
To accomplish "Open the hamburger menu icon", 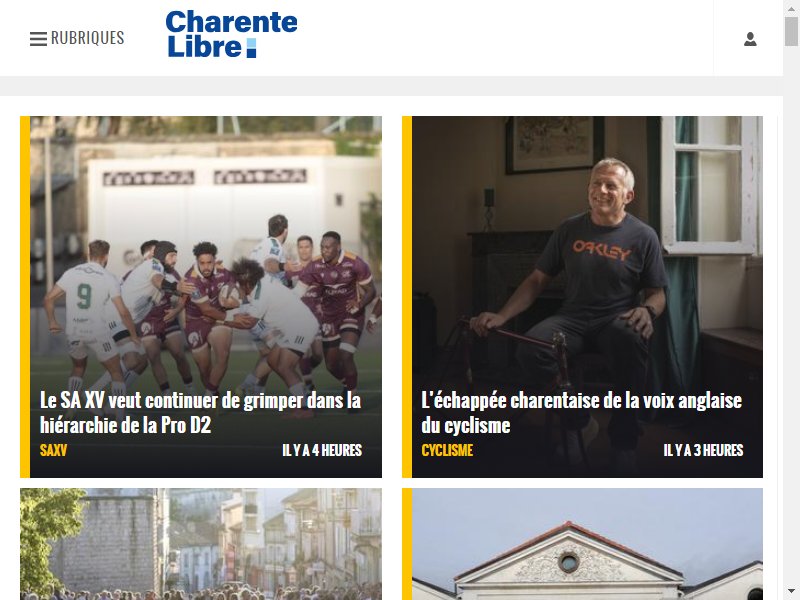I will (38, 39).
